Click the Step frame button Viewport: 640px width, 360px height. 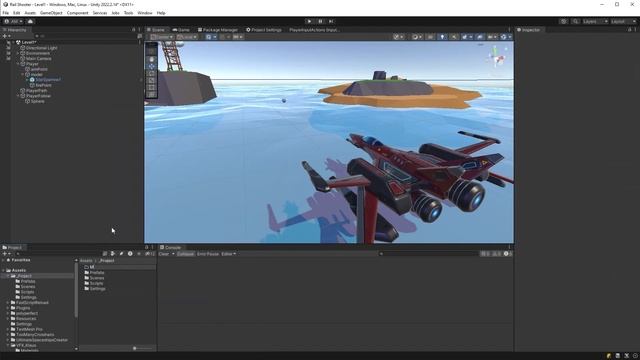tap(331, 21)
